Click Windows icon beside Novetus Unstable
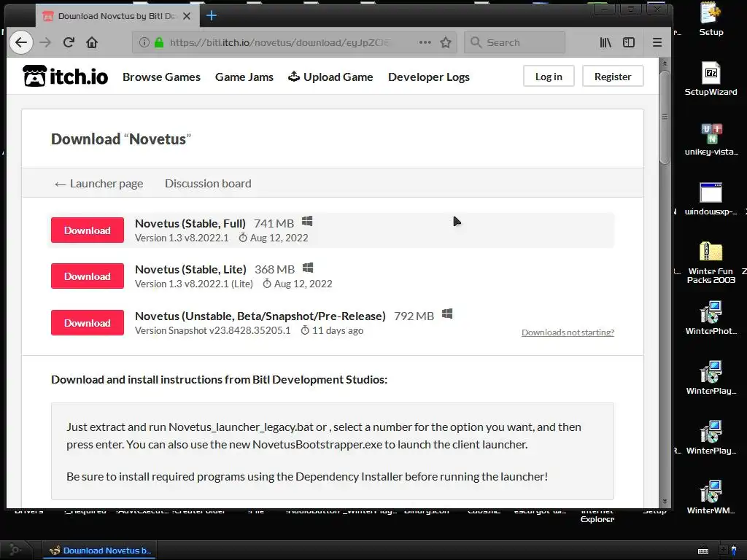The width and height of the screenshot is (747, 560). [x=447, y=314]
